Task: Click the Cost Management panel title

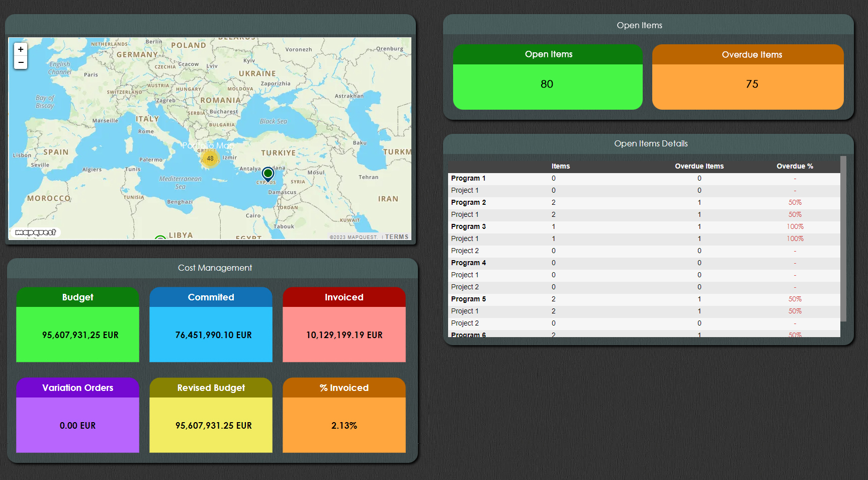Action: 215,268
